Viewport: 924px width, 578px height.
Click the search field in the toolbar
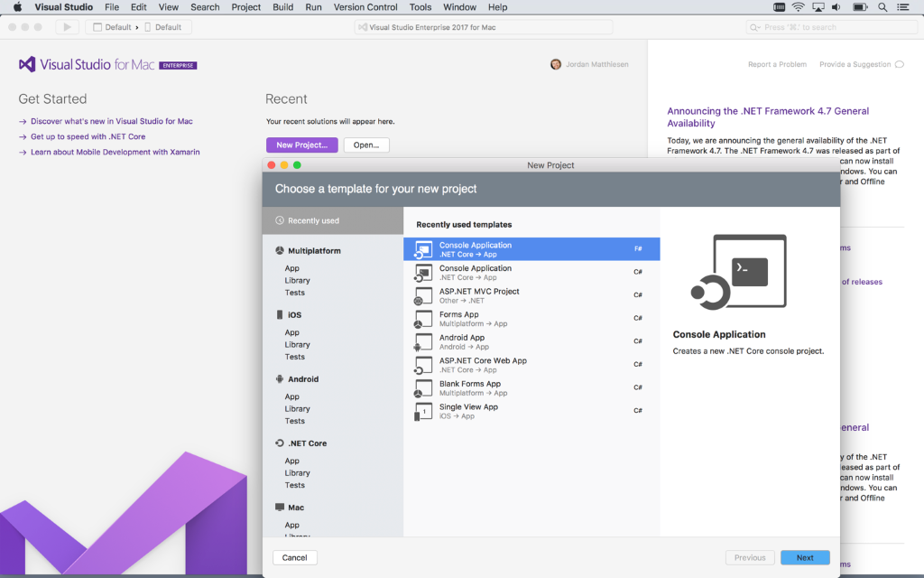(830, 27)
